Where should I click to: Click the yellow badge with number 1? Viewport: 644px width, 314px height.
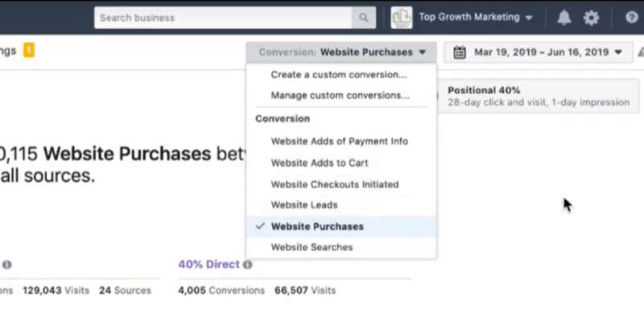point(29,51)
